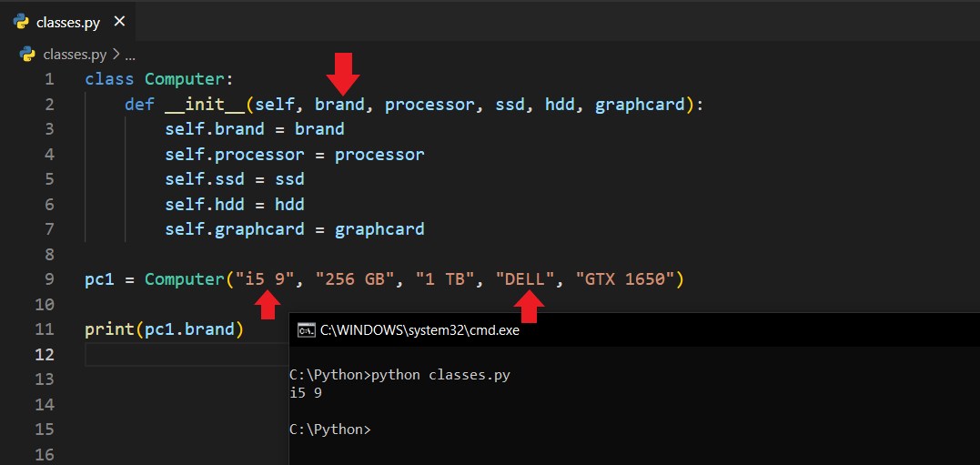This screenshot has width=980, height=465.
Task: Click the cmd.exe window icon in the title bar
Action: (x=307, y=330)
